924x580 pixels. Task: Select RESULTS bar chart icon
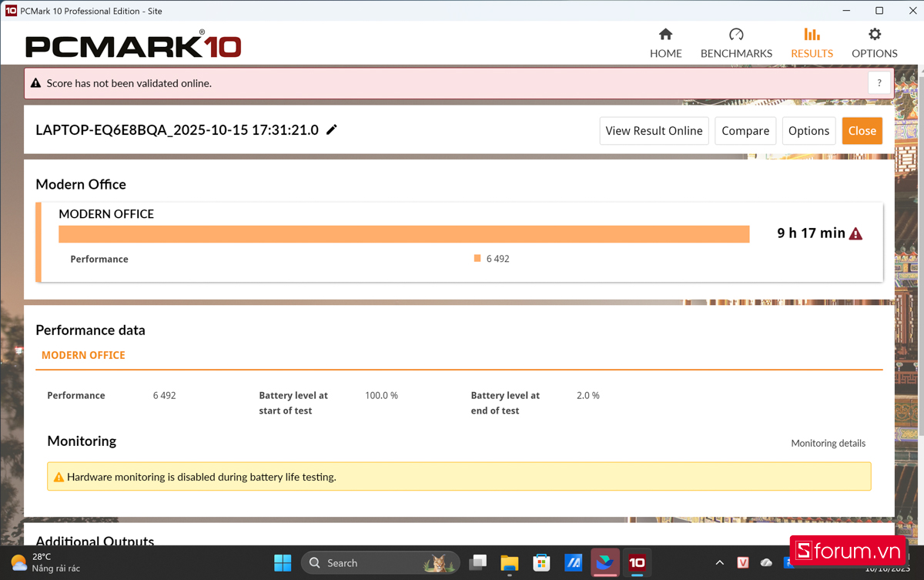(812, 34)
